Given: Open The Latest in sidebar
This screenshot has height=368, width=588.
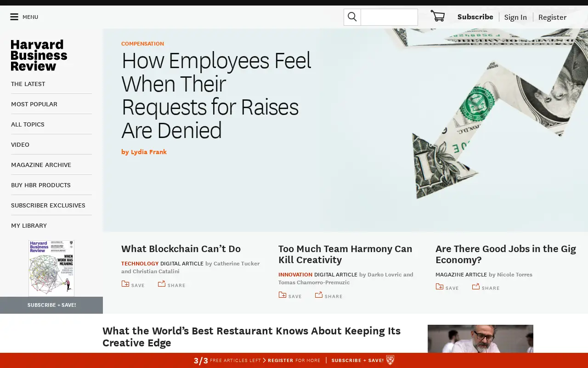Looking at the screenshot, I should pyautogui.click(x=28, y=84).
